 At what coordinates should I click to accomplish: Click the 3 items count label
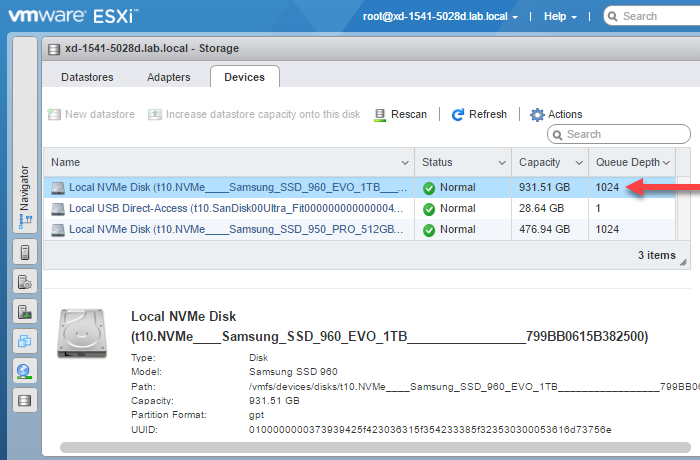click(x=657, y=255)
